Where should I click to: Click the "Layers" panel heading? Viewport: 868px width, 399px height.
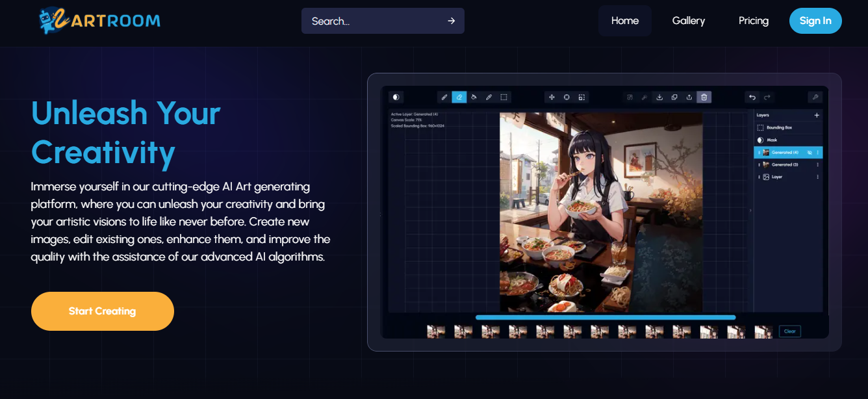tap(763, 115)
